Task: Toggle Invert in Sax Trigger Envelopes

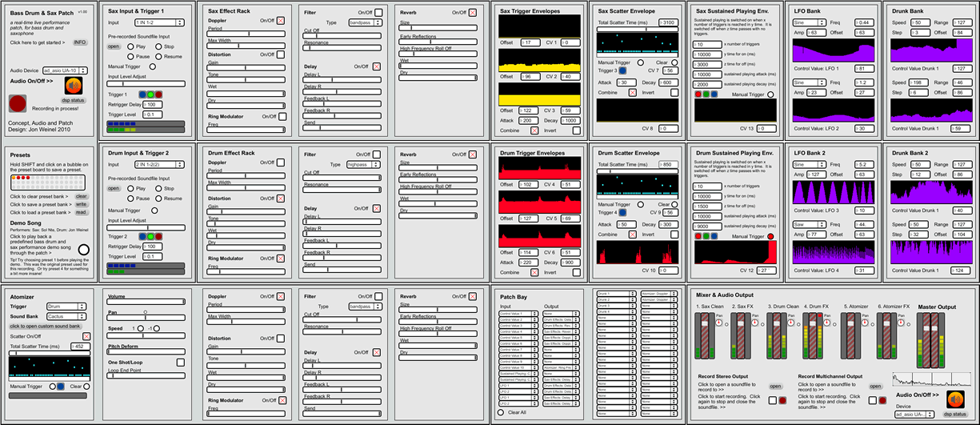Action: tap(576, 130)
